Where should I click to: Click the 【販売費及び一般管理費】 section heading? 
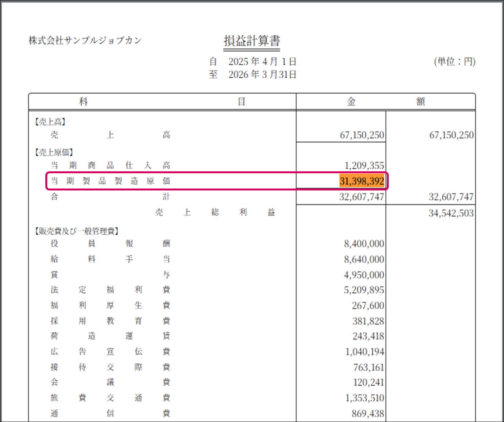click(x=77, y=231)
